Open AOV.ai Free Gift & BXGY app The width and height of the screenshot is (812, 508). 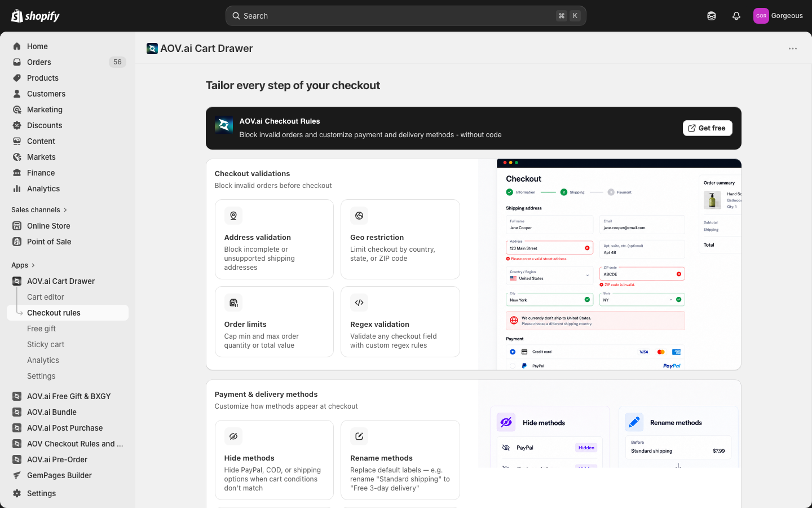point(68,396)
